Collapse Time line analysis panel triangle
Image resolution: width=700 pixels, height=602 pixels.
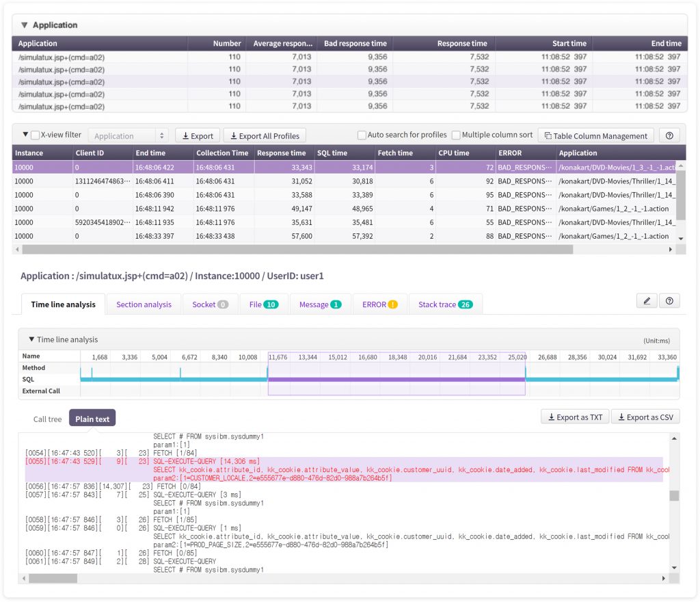[x=31, y=339]
